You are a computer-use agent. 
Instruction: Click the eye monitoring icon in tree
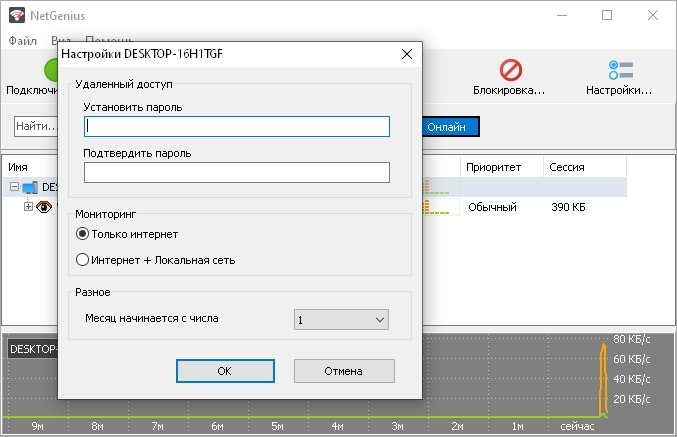44,207
